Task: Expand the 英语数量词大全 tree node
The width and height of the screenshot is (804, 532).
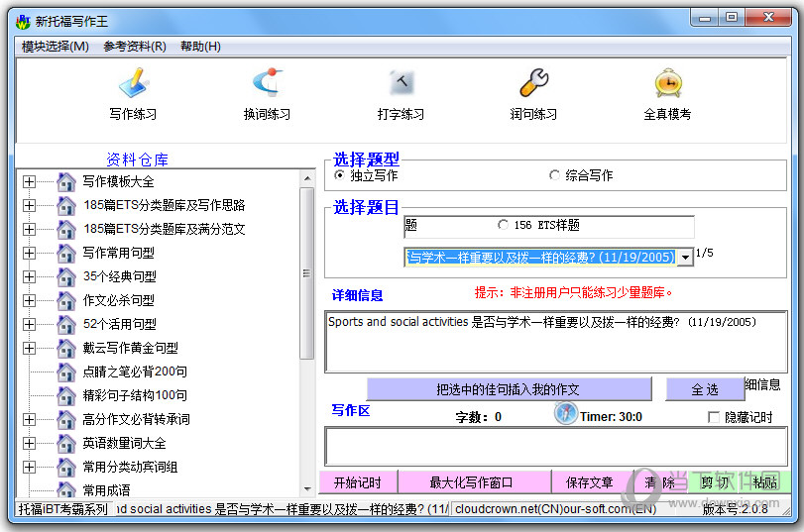Action: 29,444
